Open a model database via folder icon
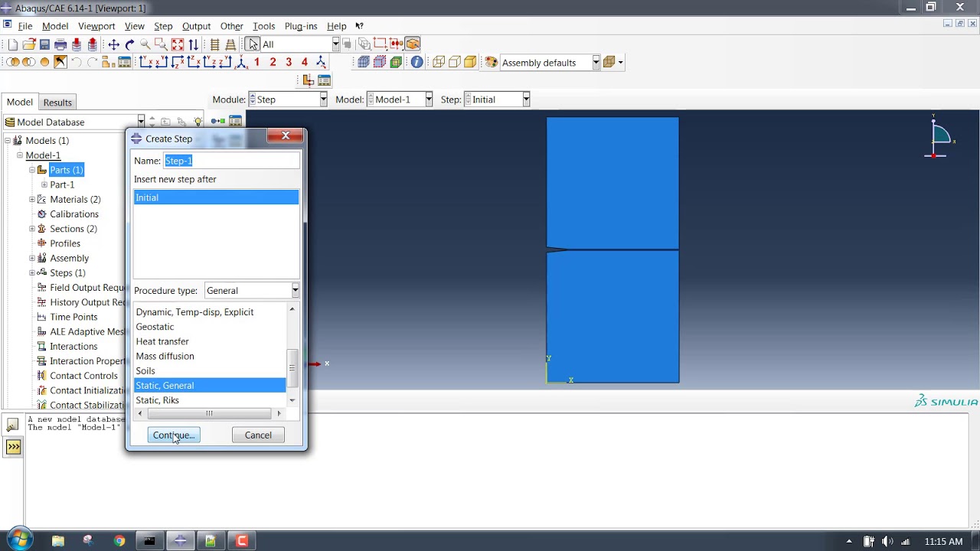This screenshot has height=551, width=980. (x=28, y=44)
